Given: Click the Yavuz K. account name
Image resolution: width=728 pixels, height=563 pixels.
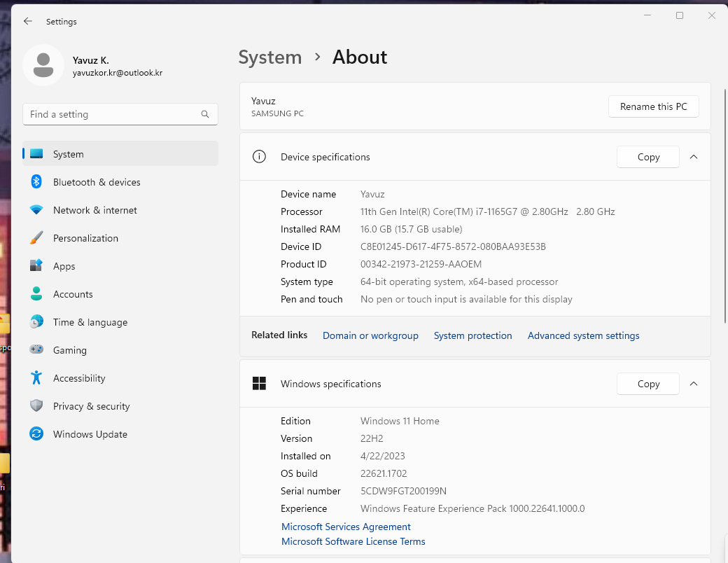Looking at the screenshot, I should tap(90, 60).
